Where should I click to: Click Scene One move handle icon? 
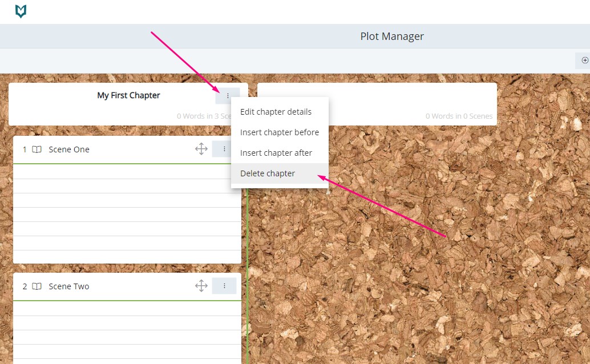tap(201, 149)
